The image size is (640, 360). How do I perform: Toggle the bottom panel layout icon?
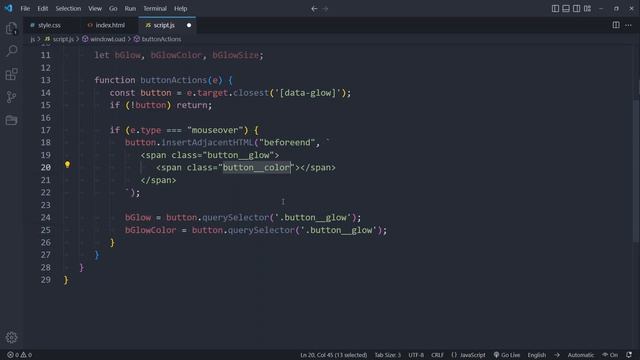[566, 9]
